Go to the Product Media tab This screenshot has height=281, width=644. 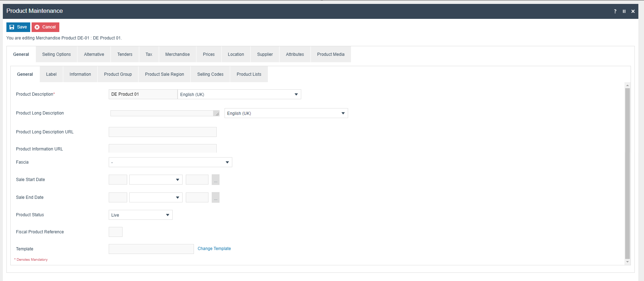[331, 54]
